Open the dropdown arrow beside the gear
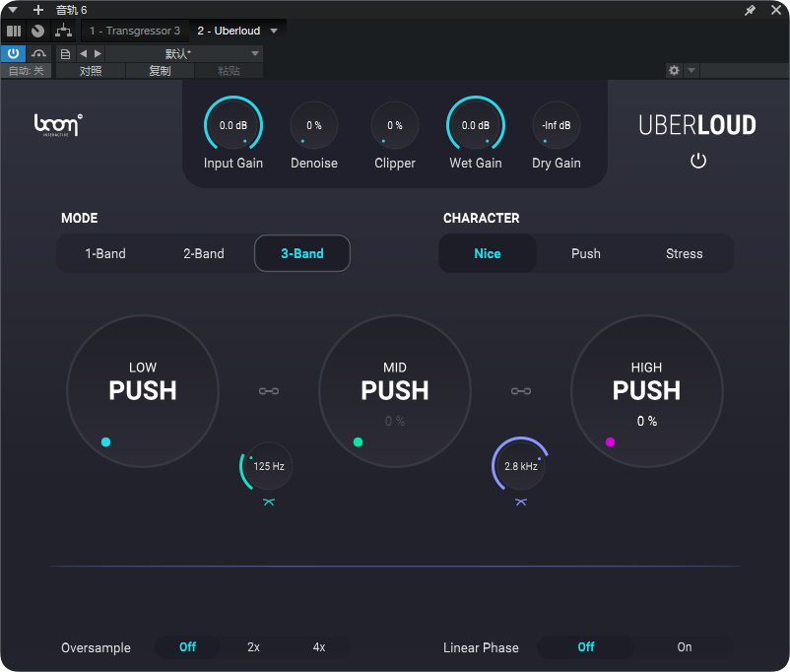The image size is (790, 672). point(691,70)
